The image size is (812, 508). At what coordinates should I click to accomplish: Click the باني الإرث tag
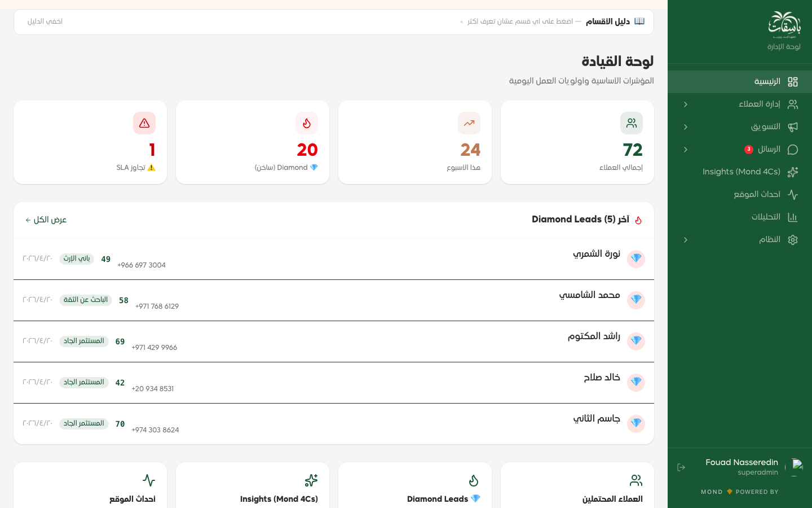(77, 259)
